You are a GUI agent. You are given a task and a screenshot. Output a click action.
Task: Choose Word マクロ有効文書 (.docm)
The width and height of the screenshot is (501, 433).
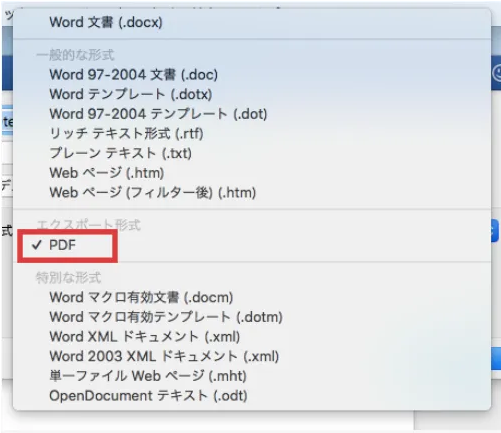click(x=141, y=297)
